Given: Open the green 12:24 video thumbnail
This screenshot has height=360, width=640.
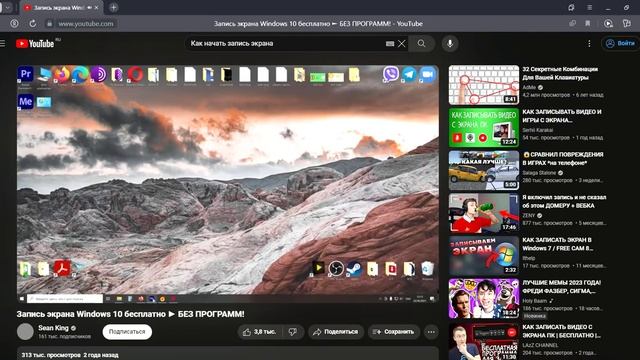Looking at the screenshot, I should (484, 127).
